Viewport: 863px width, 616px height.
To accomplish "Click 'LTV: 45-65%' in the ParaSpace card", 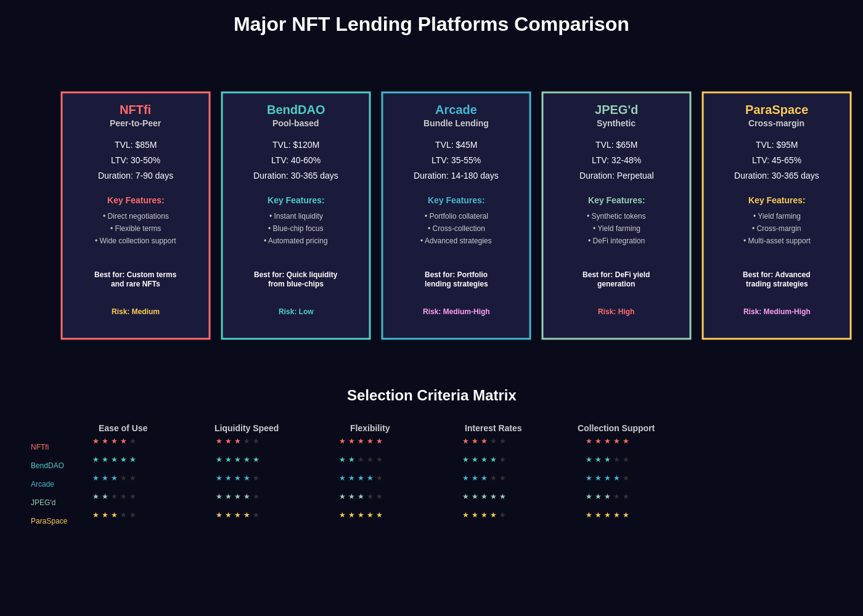I will (777, 160).
